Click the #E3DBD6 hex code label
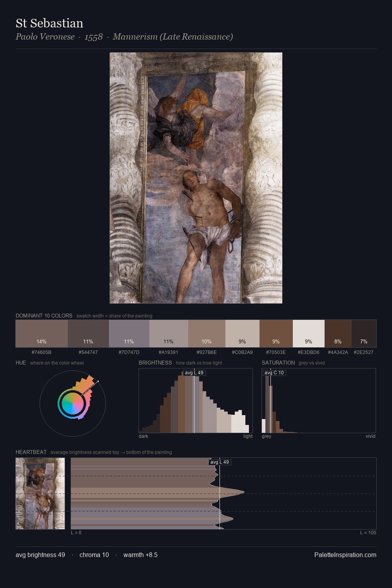The height and width of the screenshot is (588, 392). [309, 352]
